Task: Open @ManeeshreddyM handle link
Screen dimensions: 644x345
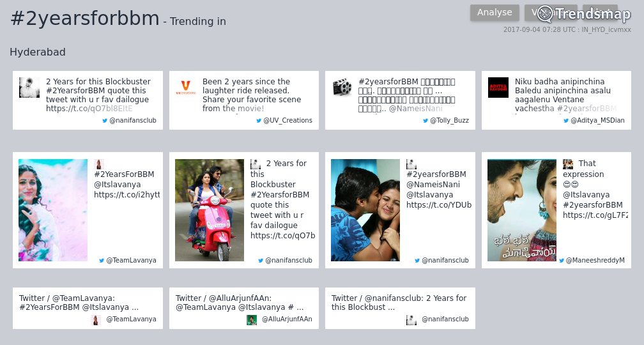Action: click(595, 261)
